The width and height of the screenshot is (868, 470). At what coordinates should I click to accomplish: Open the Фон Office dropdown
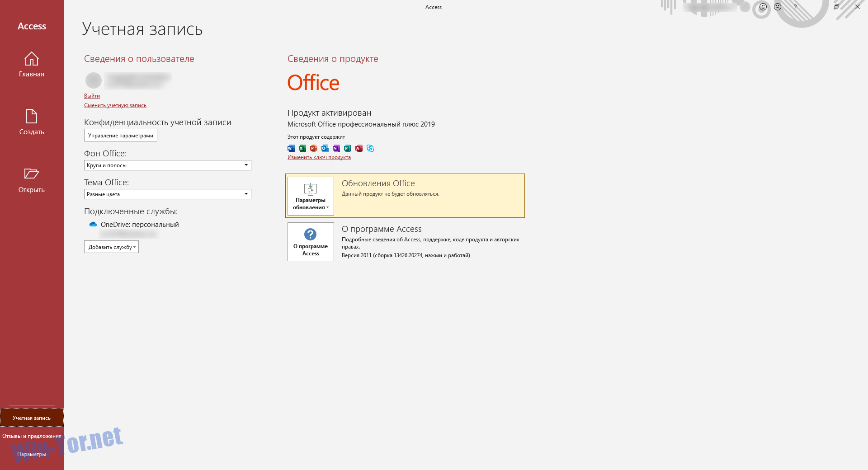168,165
